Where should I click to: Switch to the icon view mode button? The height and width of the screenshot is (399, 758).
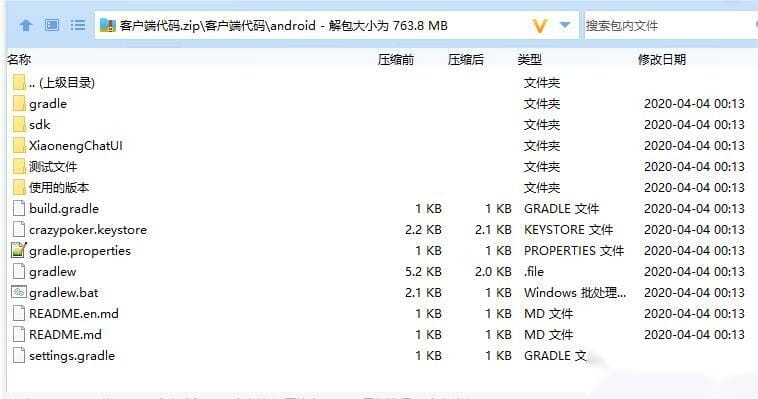pyautogui.click(x=52, y=25)
